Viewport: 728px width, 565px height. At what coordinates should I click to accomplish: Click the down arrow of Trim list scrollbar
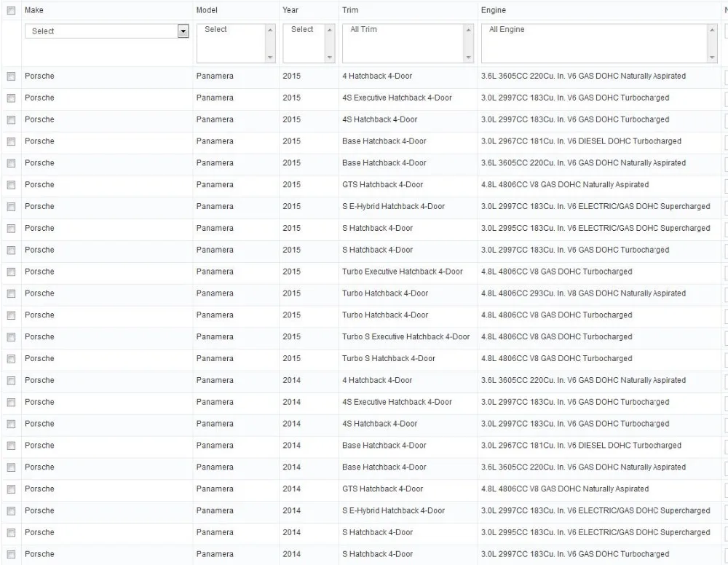pyautogui.click(x=468, y=58)
